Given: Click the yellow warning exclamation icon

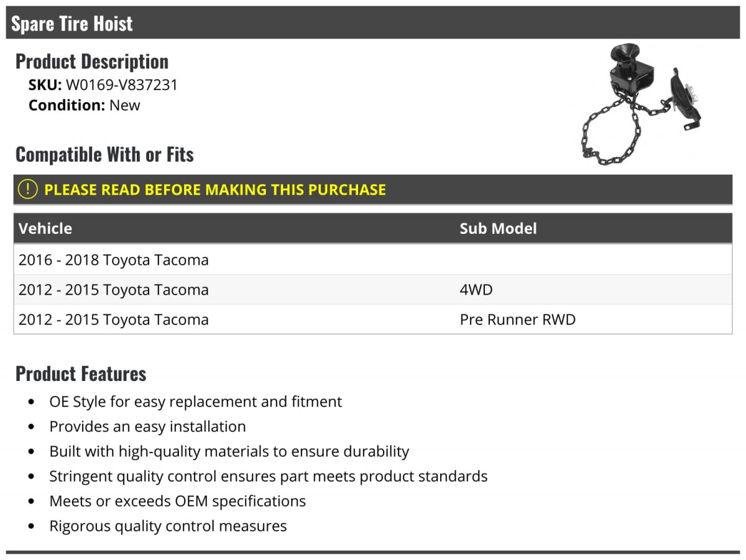Looking at the screenshot, I should point(27,190).
